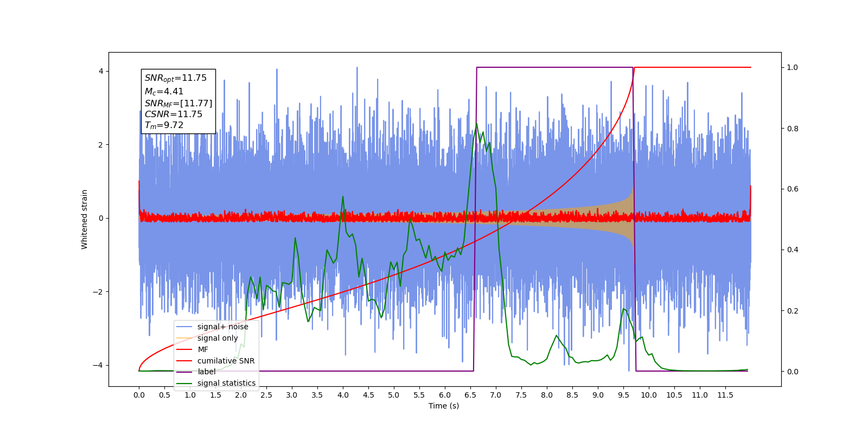Click the right y-axis tick label 0.4
868x434 pixels.
[x=793, y=250]
